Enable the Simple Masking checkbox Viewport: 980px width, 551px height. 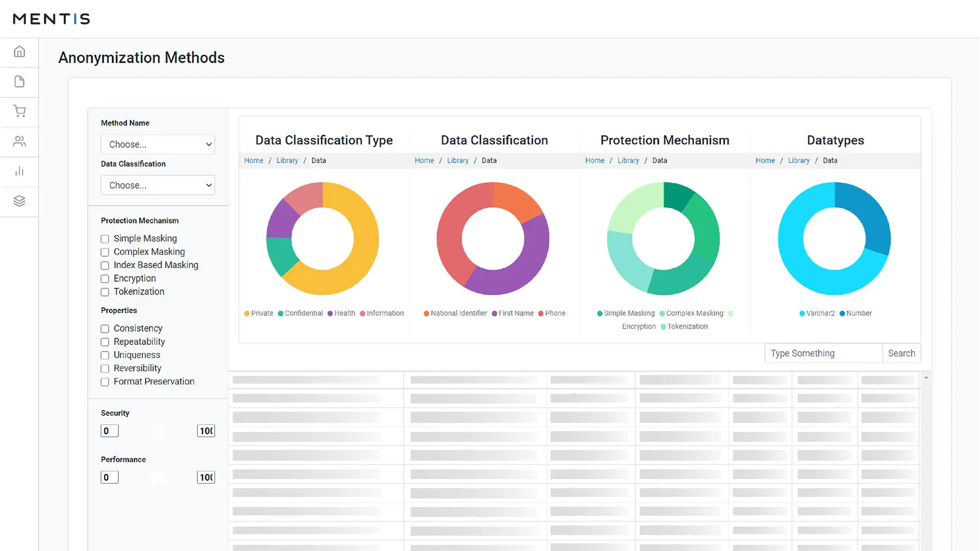105,239
